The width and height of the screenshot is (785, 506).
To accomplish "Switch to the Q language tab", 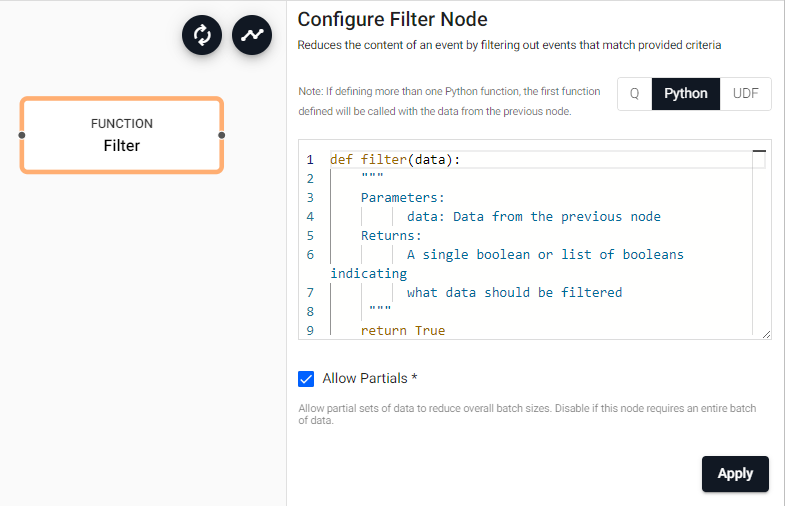I will pos(634,94).
